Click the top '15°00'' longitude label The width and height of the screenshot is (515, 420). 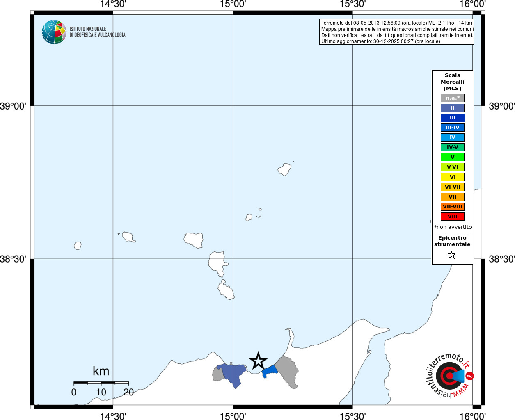click(233, 4)
